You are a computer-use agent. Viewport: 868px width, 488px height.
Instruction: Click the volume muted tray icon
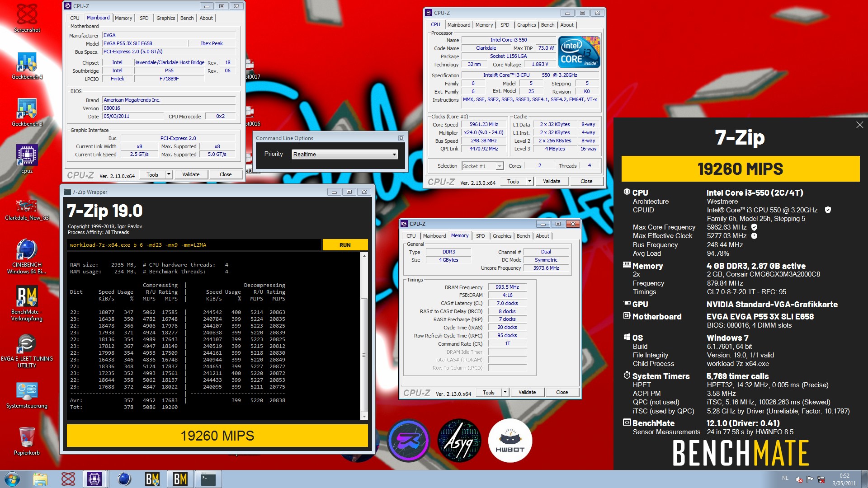point(799,479)
